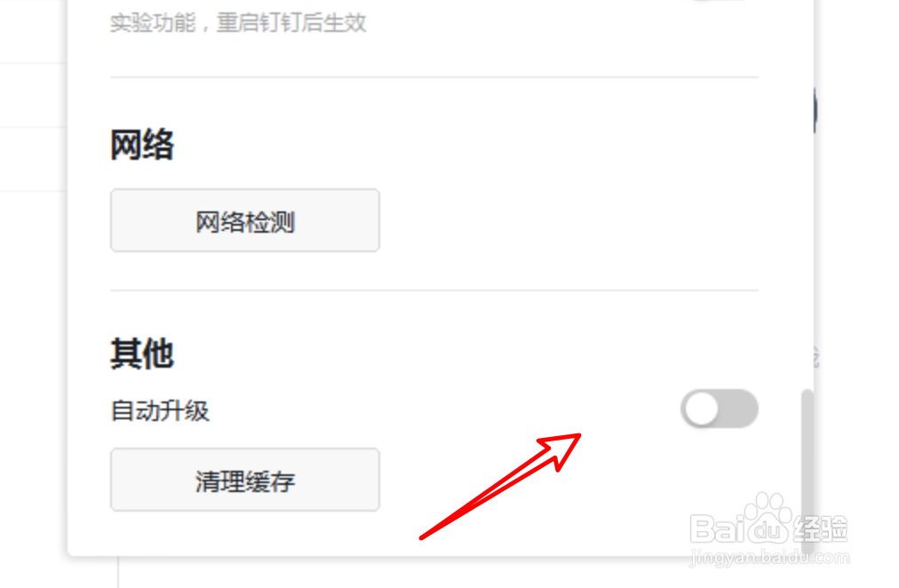This screenshot has height=588, width=899.
Task: Click the divider line above 网络 section
Action: click(x=434, y=76)
